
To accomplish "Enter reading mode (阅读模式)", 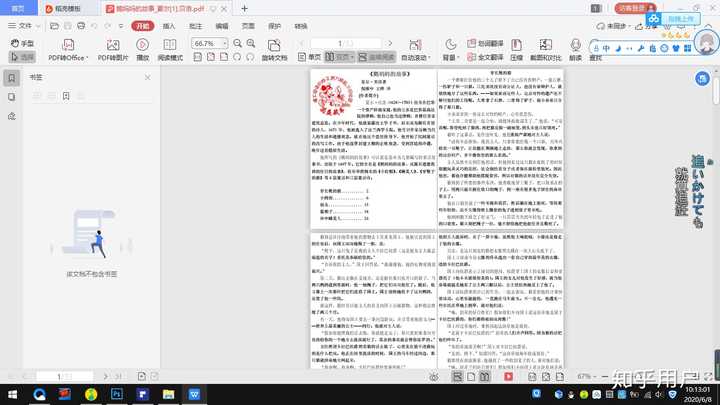I will tap(170, 50).
